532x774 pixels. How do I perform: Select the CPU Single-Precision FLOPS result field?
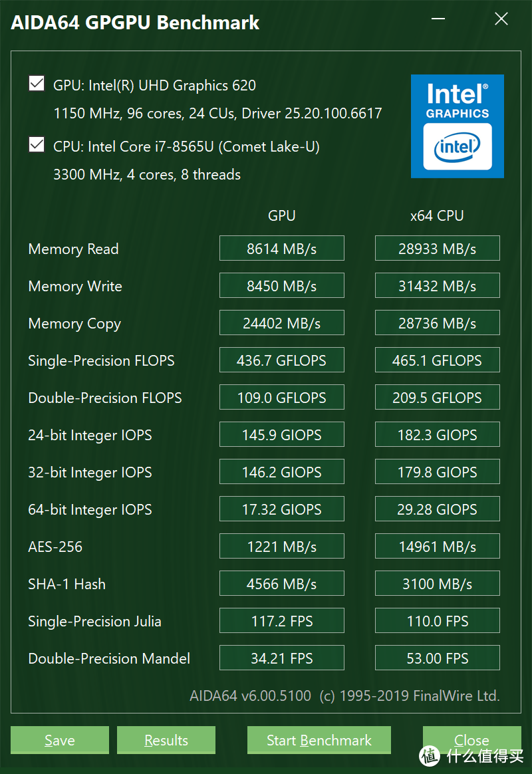click(437, 360)
